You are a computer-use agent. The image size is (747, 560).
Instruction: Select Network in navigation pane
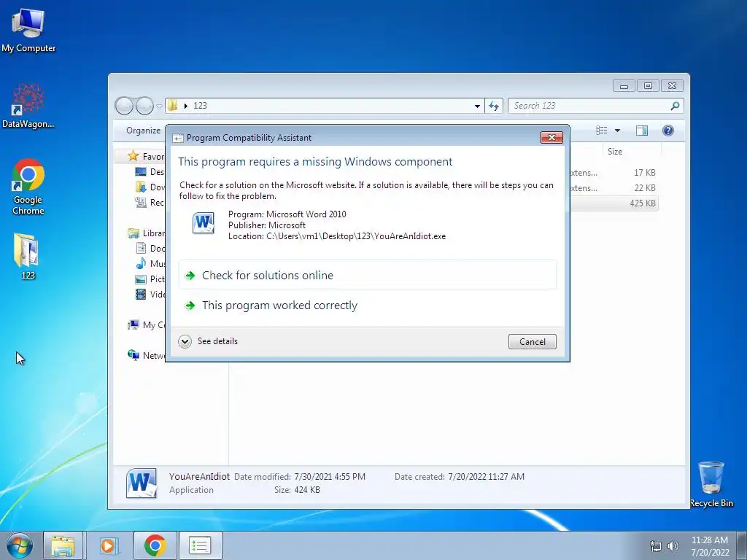click(x=146, y=355)
